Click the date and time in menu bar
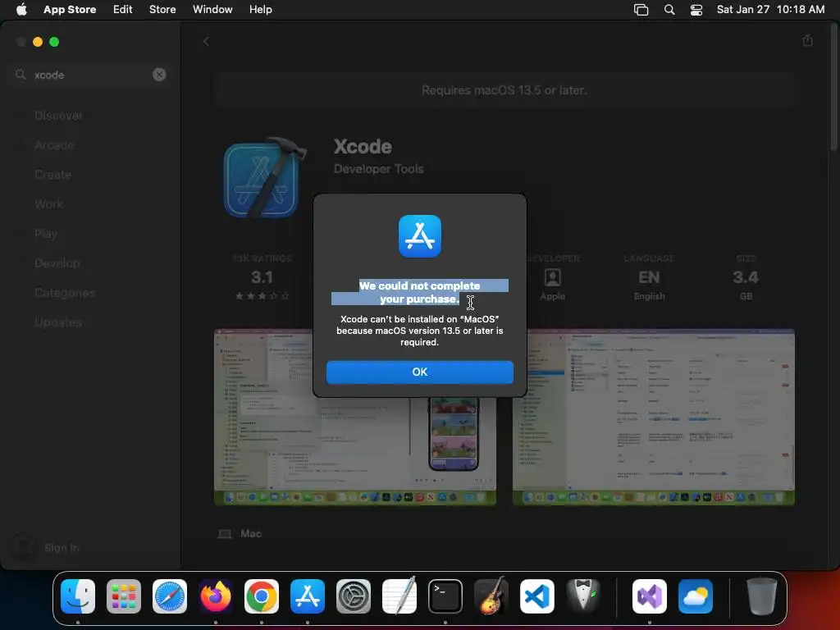The image size is (840, 630). click(770, 9)
